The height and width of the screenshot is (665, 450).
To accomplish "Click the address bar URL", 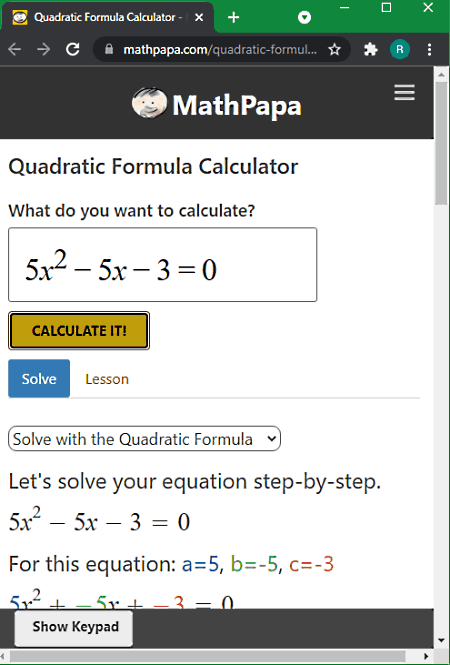I will pyautogui.click(x=220, y=50).
